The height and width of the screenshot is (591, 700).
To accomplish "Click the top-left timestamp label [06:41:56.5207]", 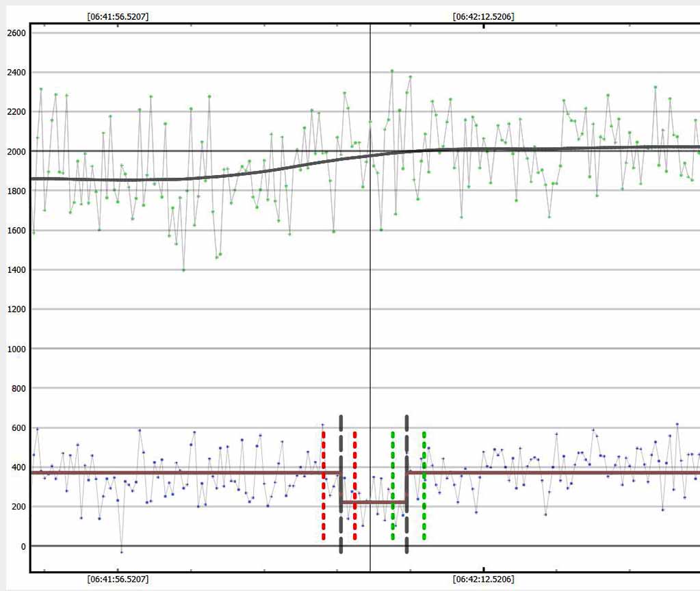I will pos(118,16).
